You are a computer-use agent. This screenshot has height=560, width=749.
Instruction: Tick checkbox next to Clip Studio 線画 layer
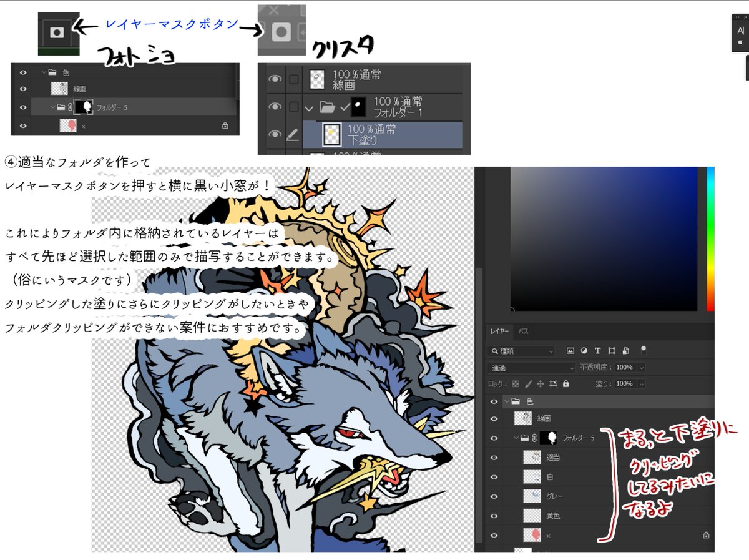point(294,79)
